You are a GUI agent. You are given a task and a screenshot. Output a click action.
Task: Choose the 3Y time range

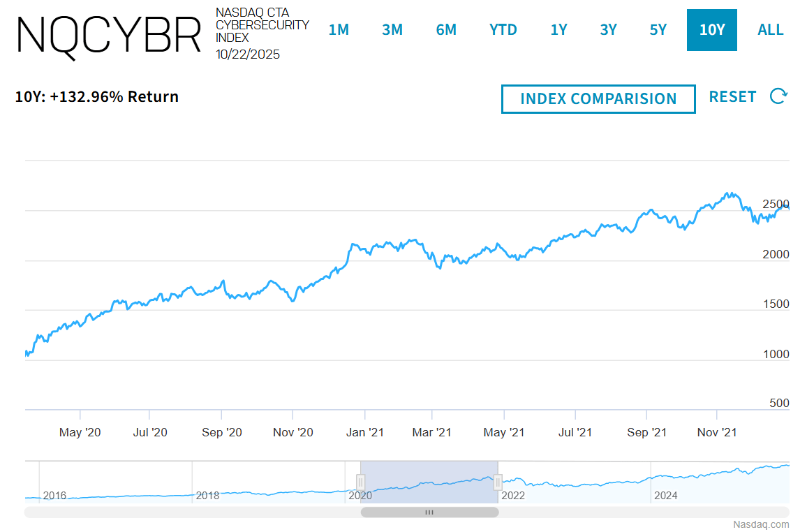click(608, 30)
